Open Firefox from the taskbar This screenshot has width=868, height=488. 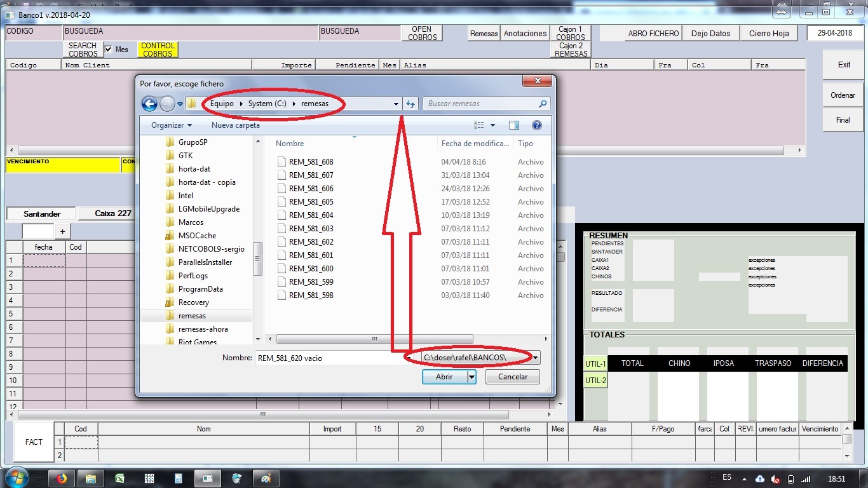pos(62,478)
